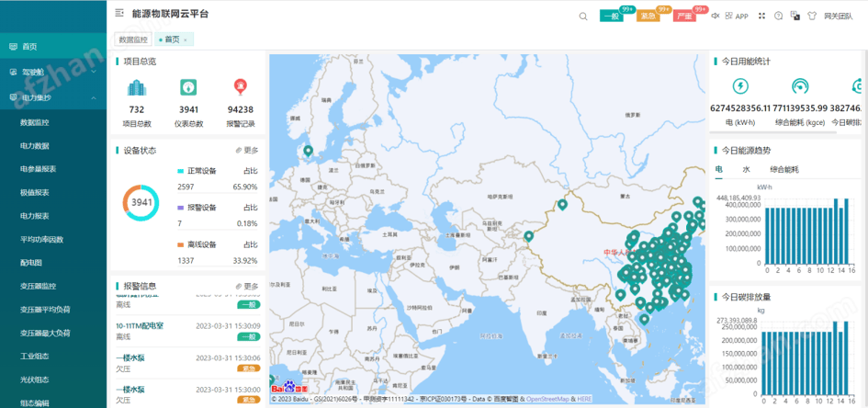This screenshot has width=868, height=408.
Task: Click the building icon above 项目总数
Action: (x=137, y=87)
